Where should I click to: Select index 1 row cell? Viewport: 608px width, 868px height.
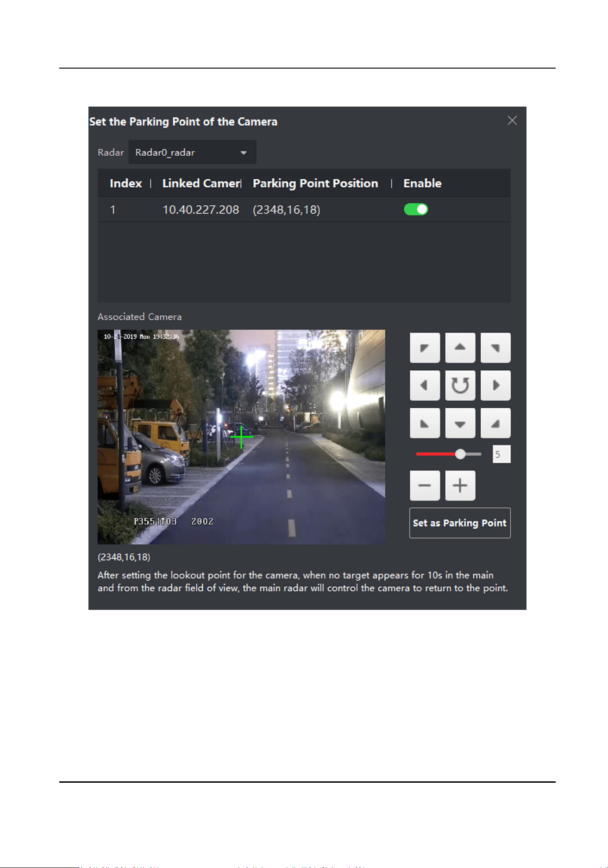click(113, 210)
